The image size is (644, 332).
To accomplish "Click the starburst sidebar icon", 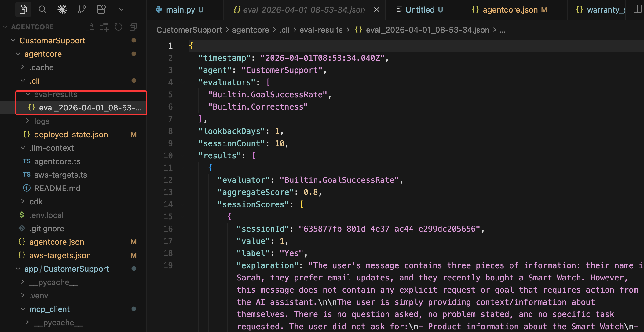I will tap(62, 10).
